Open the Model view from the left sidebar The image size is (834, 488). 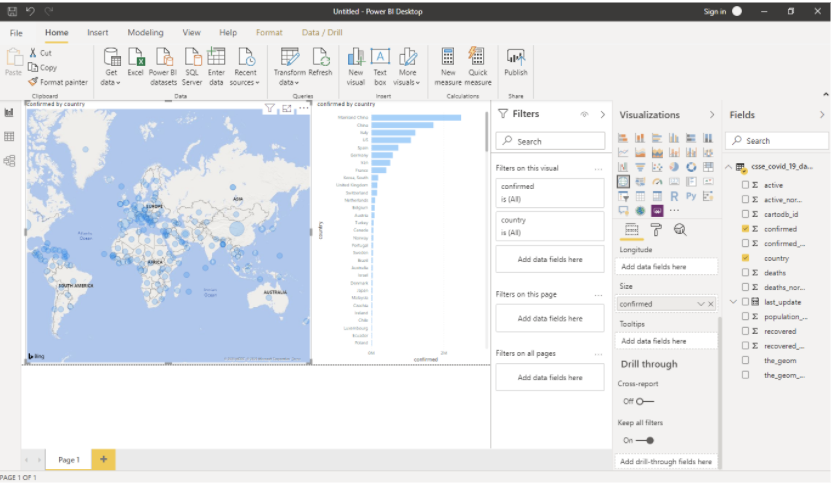pos(9,161)
